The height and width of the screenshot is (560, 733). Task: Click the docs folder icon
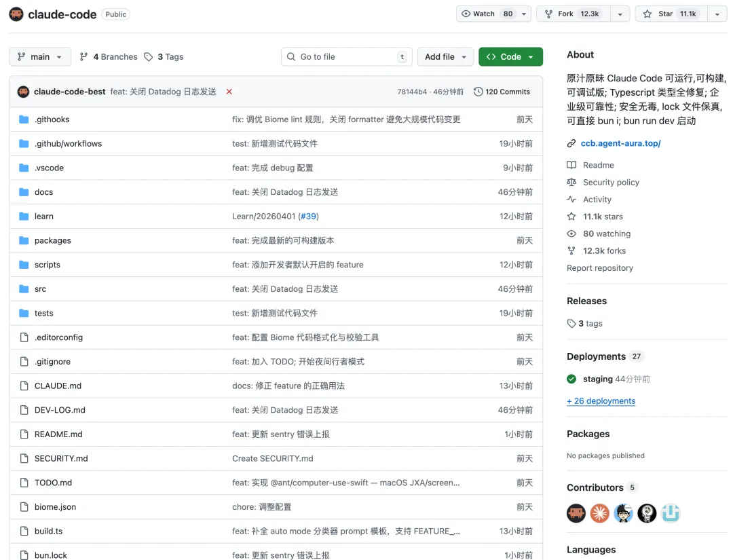[x=24, y=192]
